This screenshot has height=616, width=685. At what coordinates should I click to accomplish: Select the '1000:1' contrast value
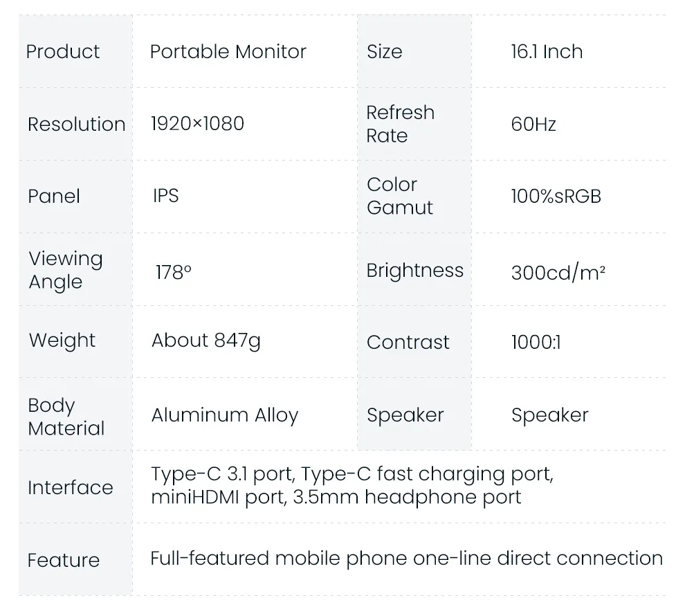(536, 342)
